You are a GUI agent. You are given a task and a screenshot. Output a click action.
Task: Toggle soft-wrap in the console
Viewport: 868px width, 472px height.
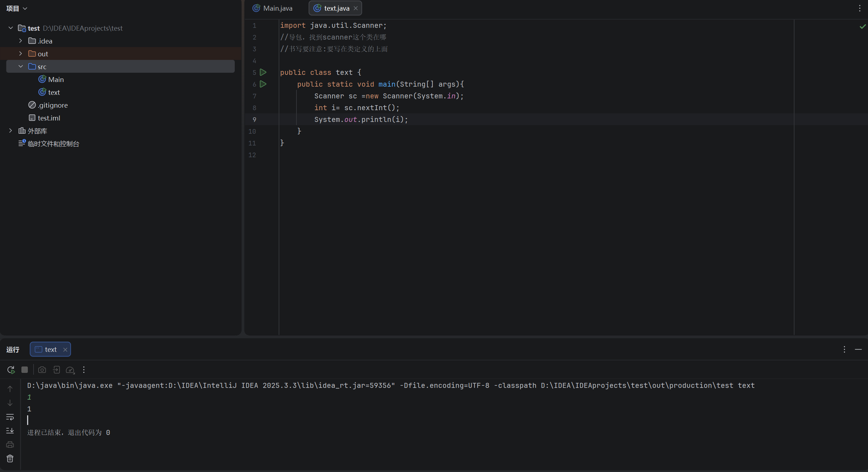pos(10,417)
